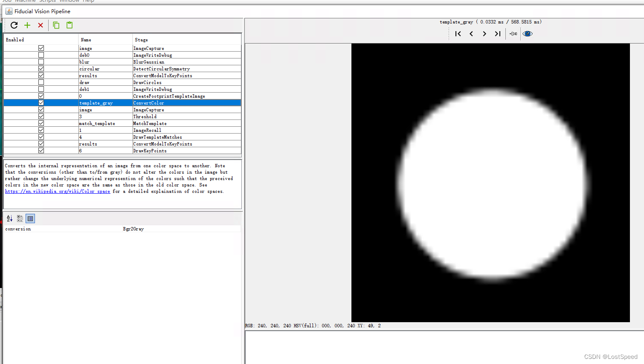Click the white circle template preview image
The height and width of the screenshot is (364, 644).
coord(490,183)
